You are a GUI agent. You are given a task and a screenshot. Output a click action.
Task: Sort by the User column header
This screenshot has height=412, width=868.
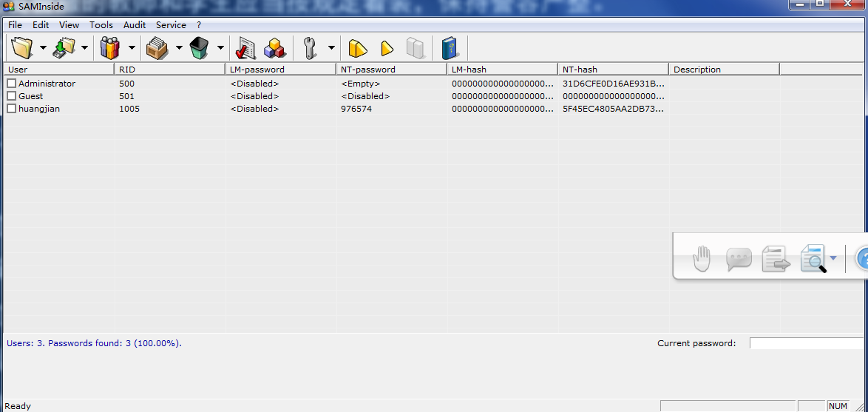click(58, 70)
